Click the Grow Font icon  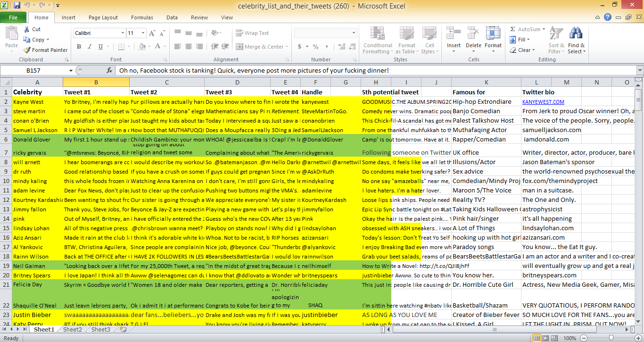pyautogui.click(x=152, y=33)
